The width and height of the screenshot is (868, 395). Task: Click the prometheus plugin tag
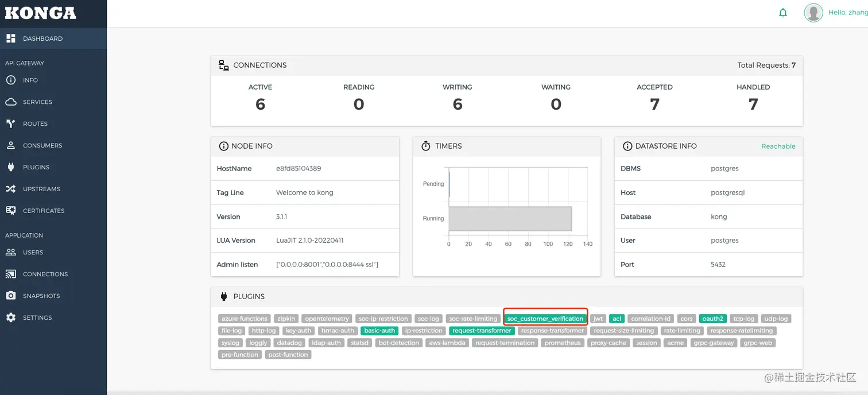tap(563, 343)
